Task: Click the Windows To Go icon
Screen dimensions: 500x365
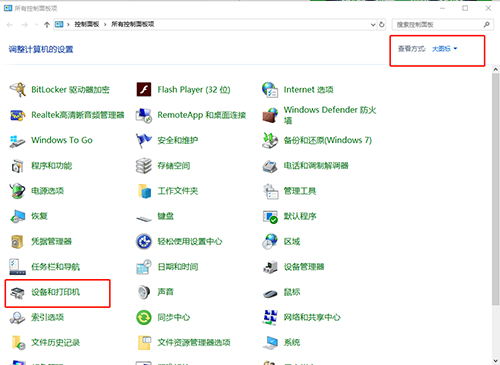Action: coord(18,141)
